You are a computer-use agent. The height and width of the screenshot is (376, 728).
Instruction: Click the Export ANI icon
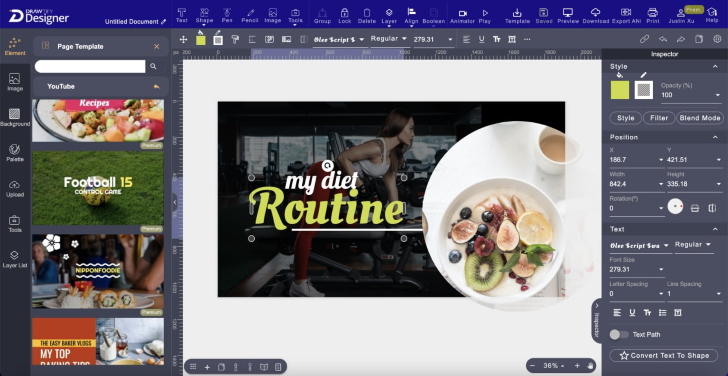pos(626,16)
